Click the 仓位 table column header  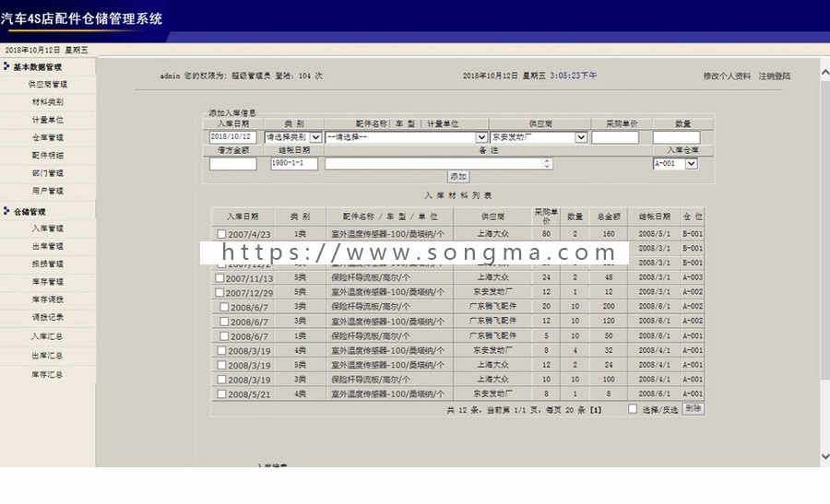tap(693, 217)
